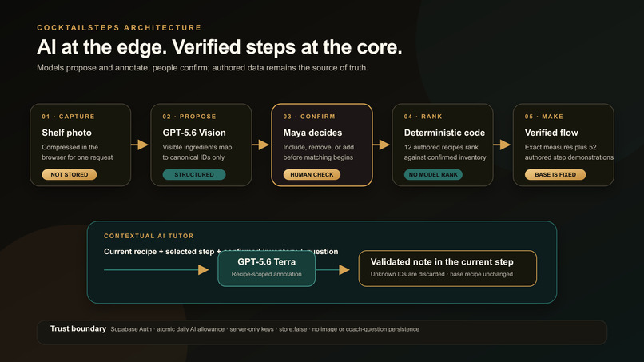The width and height of the screenshot is (644, 362).
Task: Click the HUMAN CHECK badge
Action: pos(312,175)
